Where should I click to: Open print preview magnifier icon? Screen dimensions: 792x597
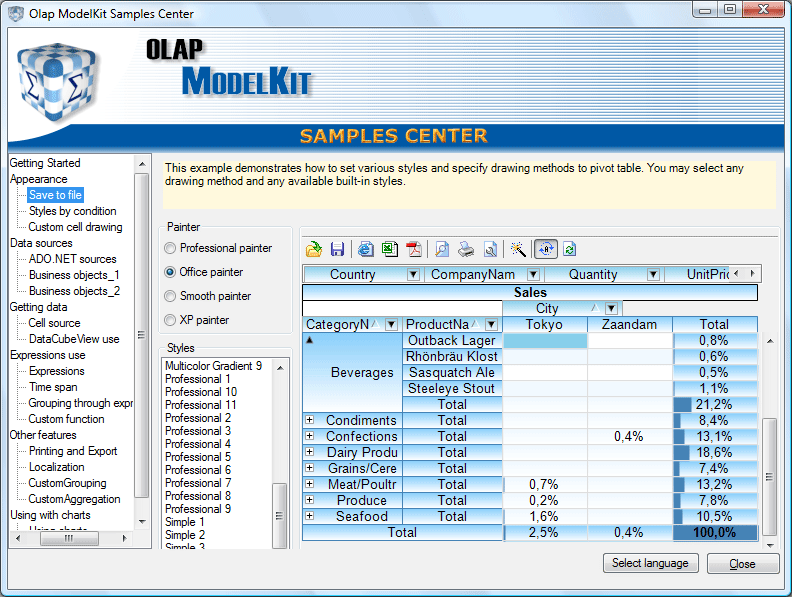pos(441,249)
